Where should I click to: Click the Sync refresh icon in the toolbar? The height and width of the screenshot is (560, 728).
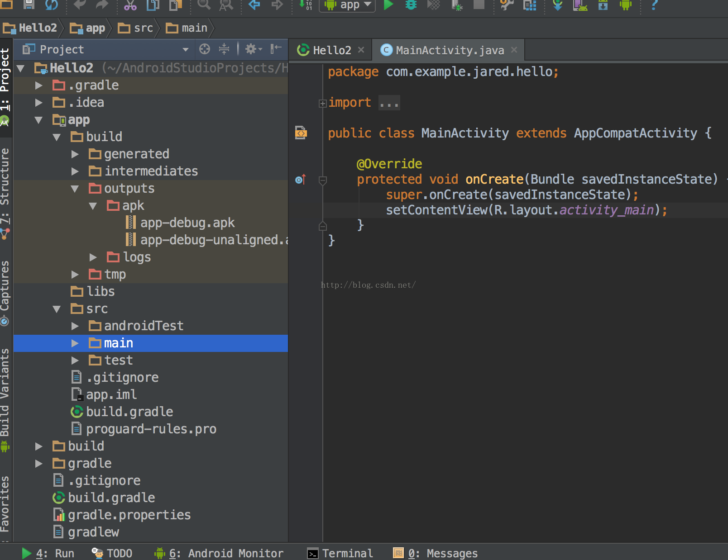(52, 5)
